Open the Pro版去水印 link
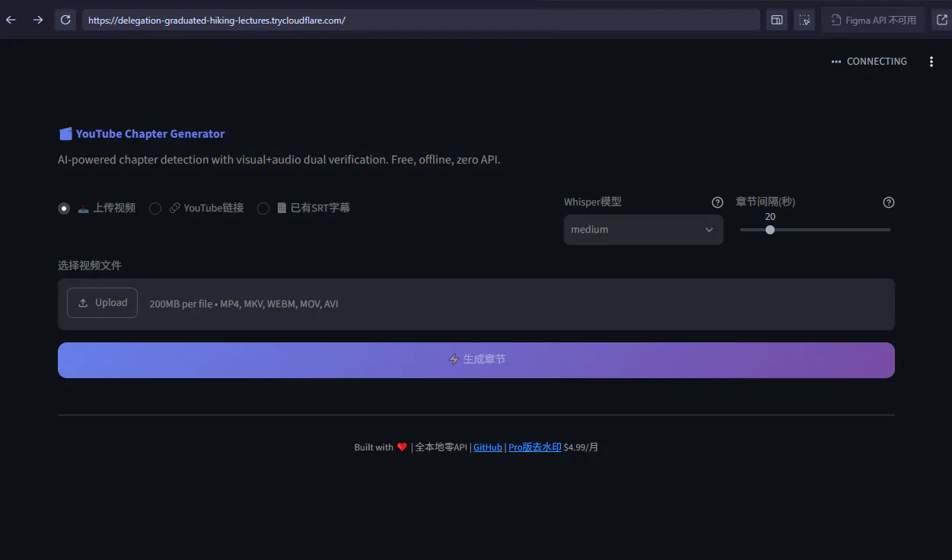 tap(534, 447)
